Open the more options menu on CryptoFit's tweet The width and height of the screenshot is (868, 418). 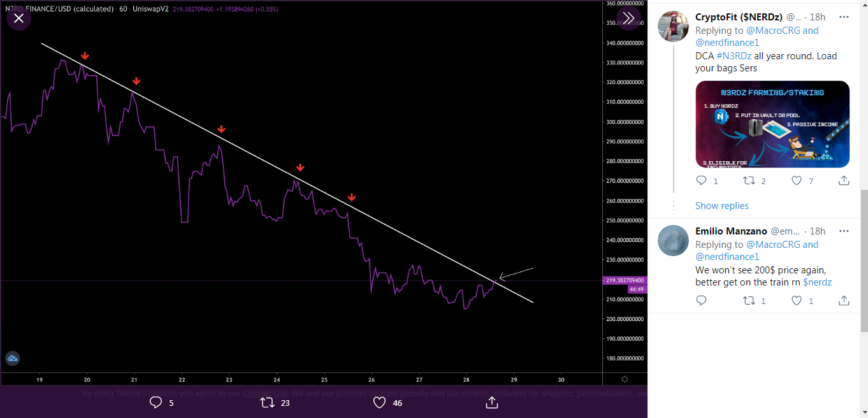coord(844,17)
